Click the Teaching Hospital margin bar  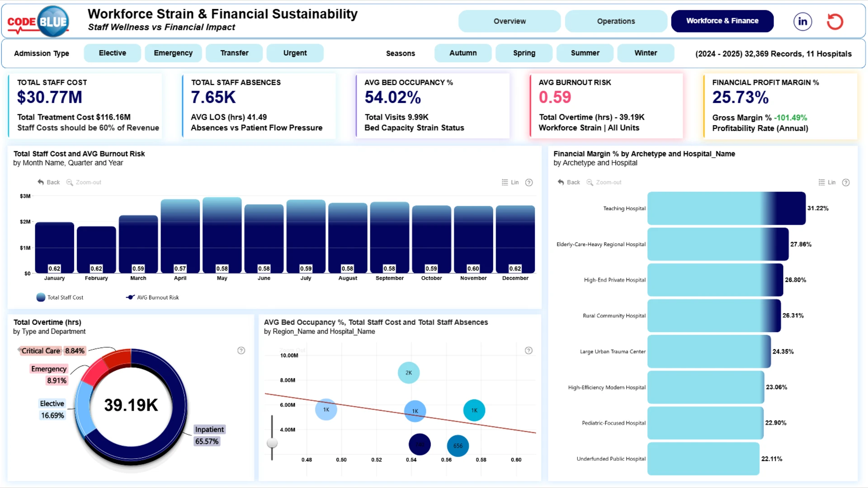tap(726, 208)
